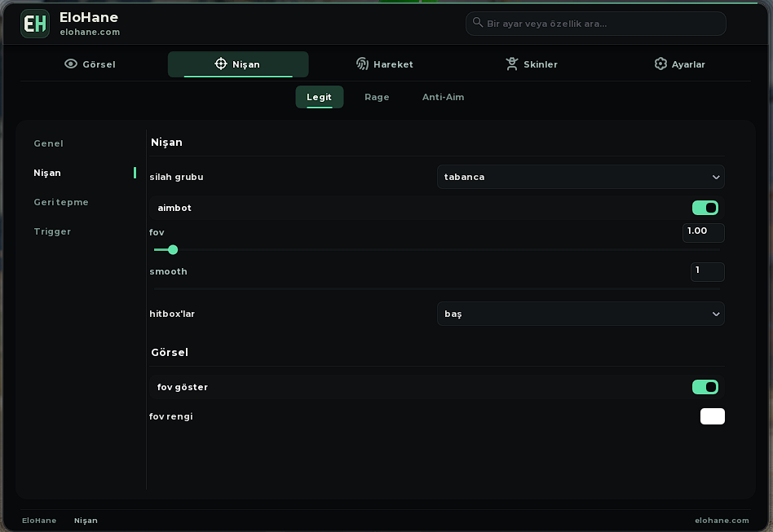The width and height of the screenshot is (773, 532).
Task: Click the elohane.com link in the footer
Action: pos(722,521)
